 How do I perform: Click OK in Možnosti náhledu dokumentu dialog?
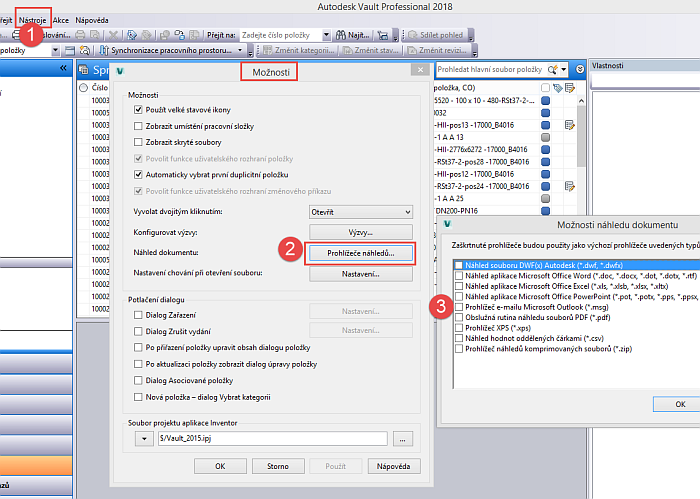pos(678,404)
